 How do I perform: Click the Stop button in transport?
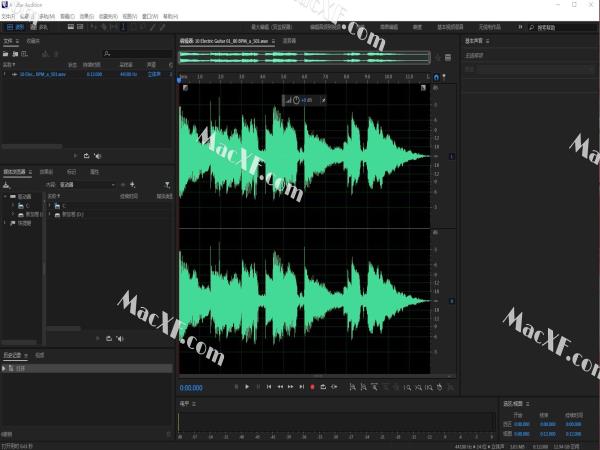pos(236,386)
